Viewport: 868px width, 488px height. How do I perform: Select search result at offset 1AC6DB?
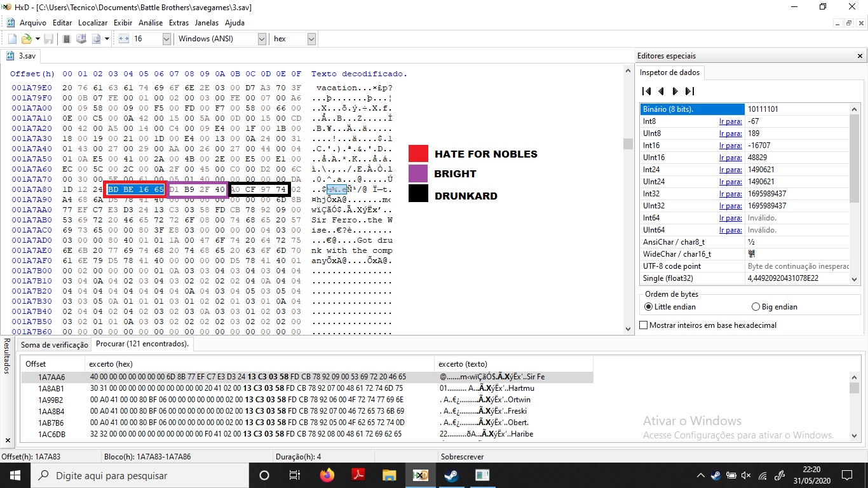(308, 434)
